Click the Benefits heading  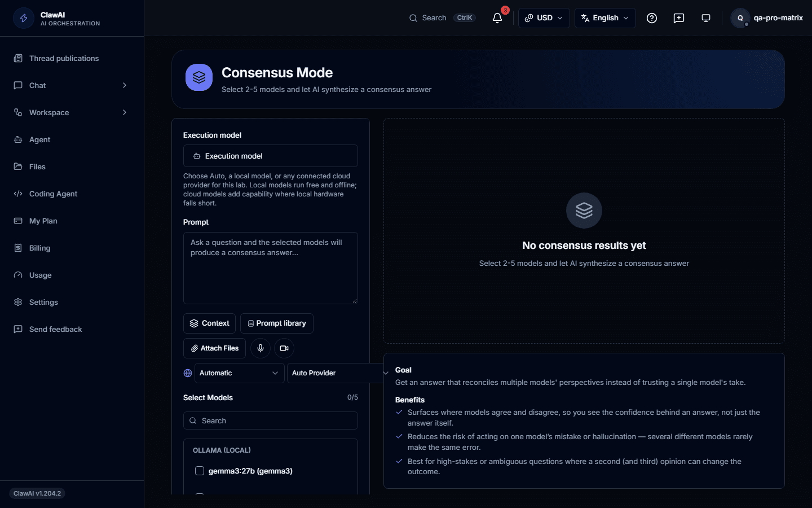(410, 400)
